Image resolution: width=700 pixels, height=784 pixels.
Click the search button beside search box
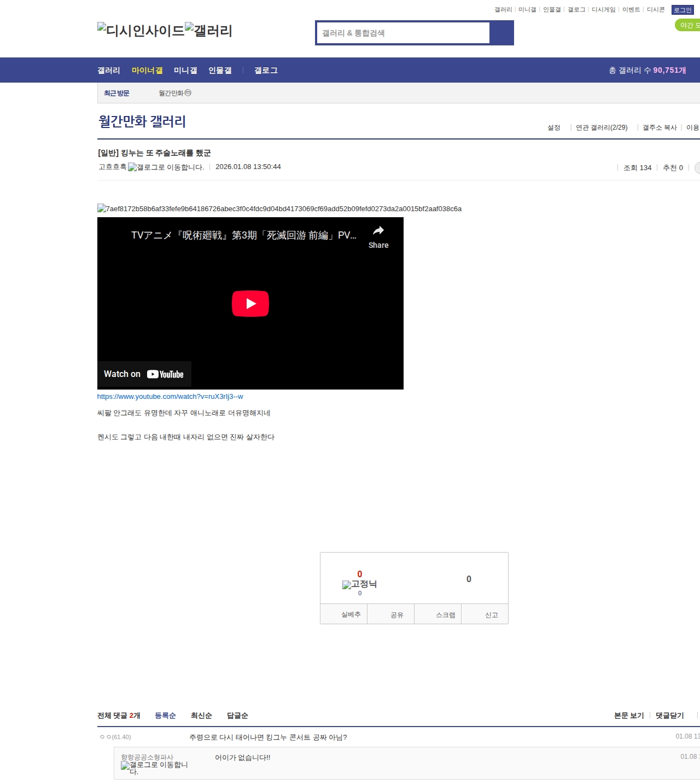tap(501, 33)
